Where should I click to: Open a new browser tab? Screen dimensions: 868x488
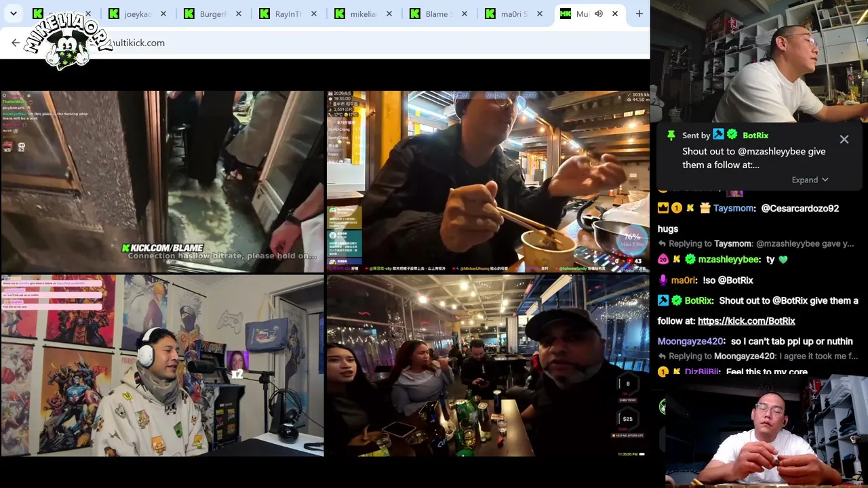click(x=639, y=14)
